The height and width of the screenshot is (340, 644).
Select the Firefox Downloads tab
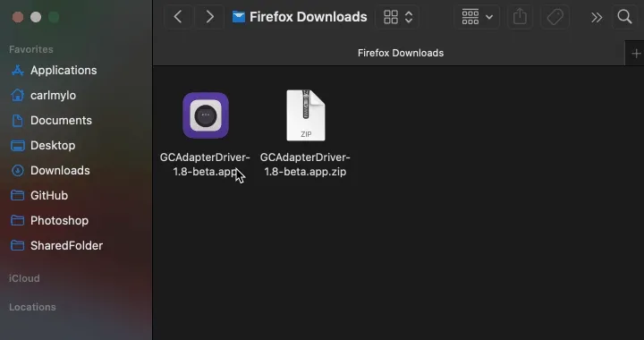pyautogui.click(x=388, y=53)
